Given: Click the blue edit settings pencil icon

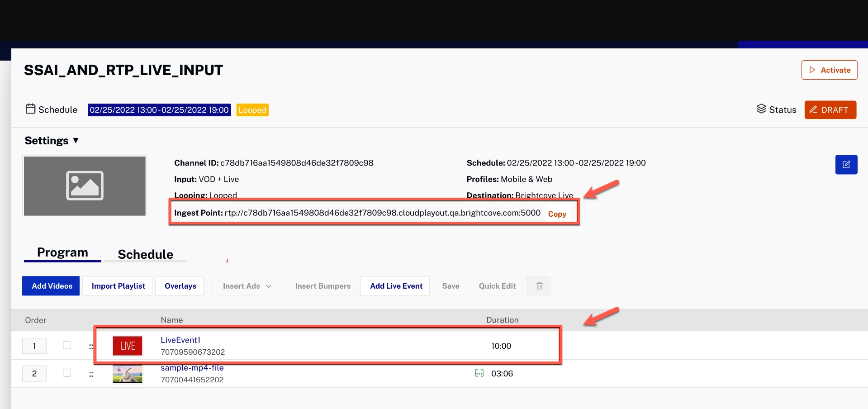Looking at the screenshot, I should (846, 165).
